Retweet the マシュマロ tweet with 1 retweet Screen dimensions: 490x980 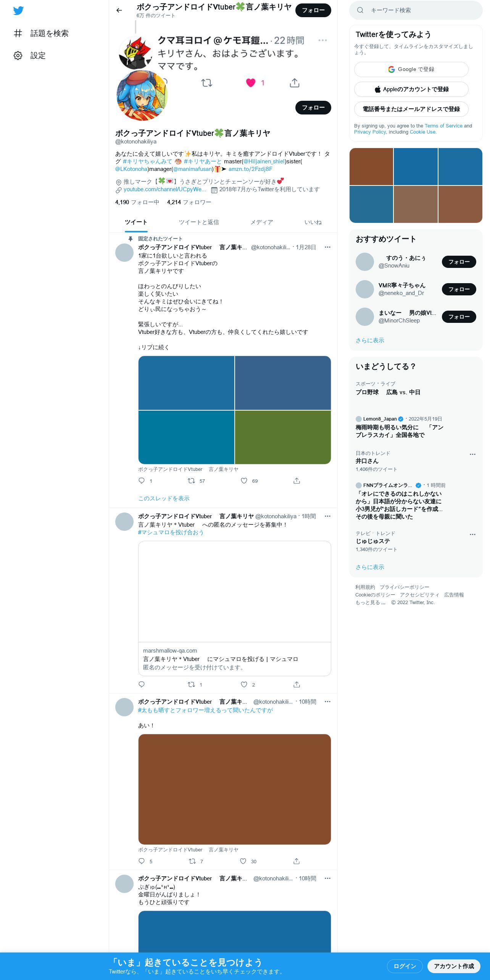click(x=192, y=685)
